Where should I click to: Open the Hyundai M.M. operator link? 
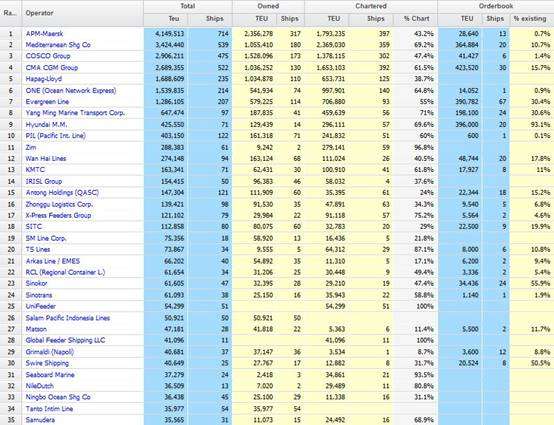[x=46, y=124]
